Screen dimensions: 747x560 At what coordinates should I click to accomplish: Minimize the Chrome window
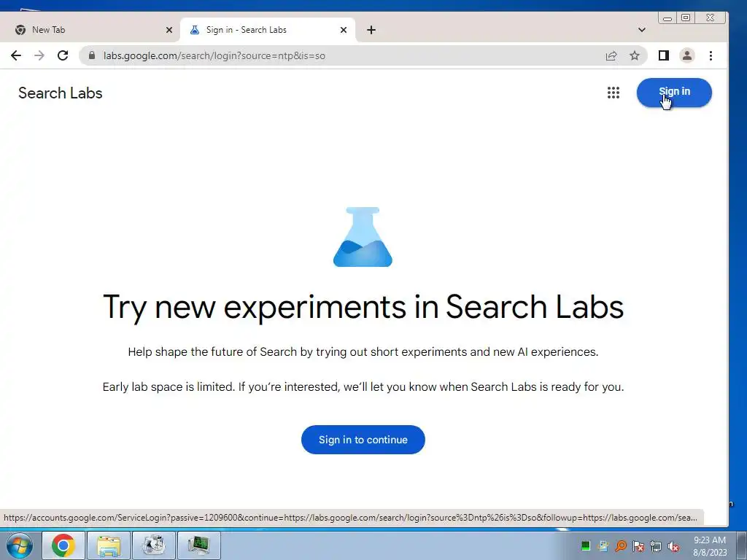[x=667, y=18]
